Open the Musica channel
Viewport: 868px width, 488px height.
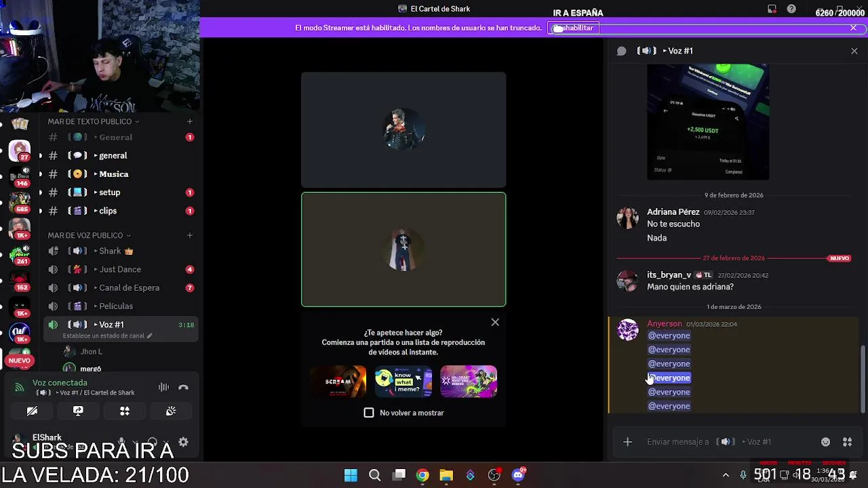121,174
